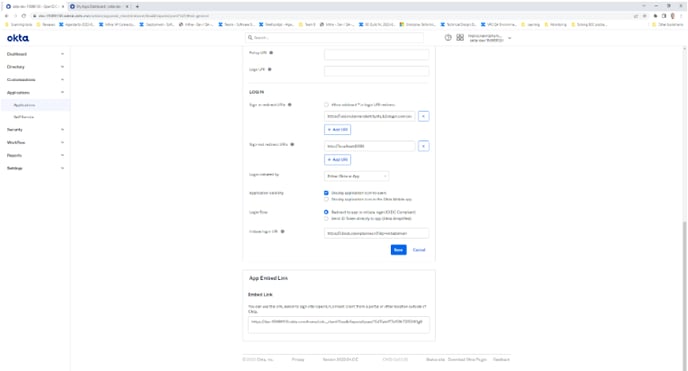Close the second browser tab
The width and height of the screenshot is (688, 371).
pos(127,7)
